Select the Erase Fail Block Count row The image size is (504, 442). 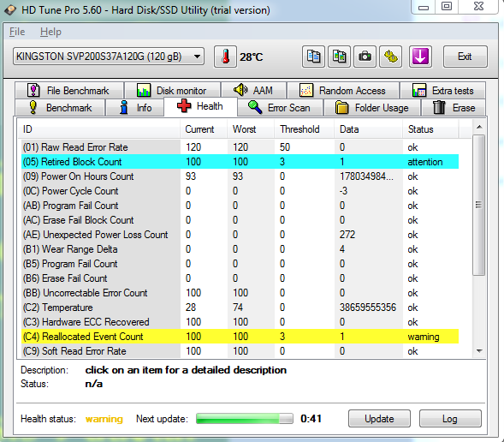[240, 220]
